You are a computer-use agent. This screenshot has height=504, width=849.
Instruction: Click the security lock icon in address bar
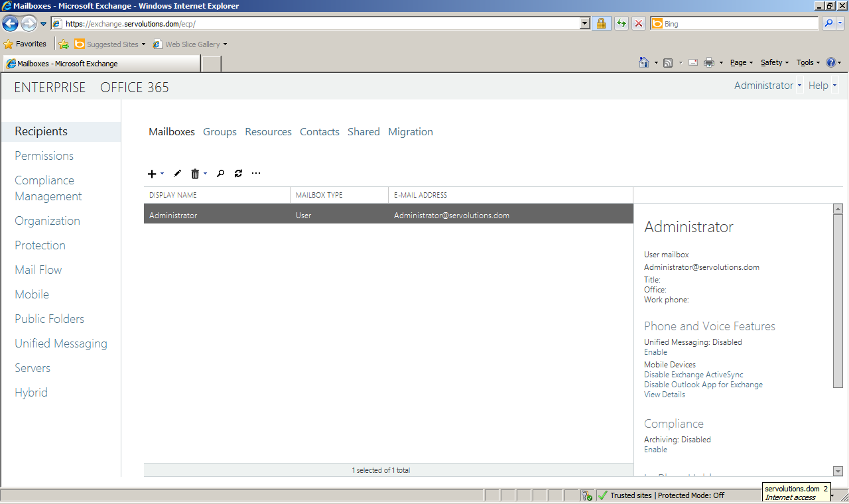[x=601, y=24]
